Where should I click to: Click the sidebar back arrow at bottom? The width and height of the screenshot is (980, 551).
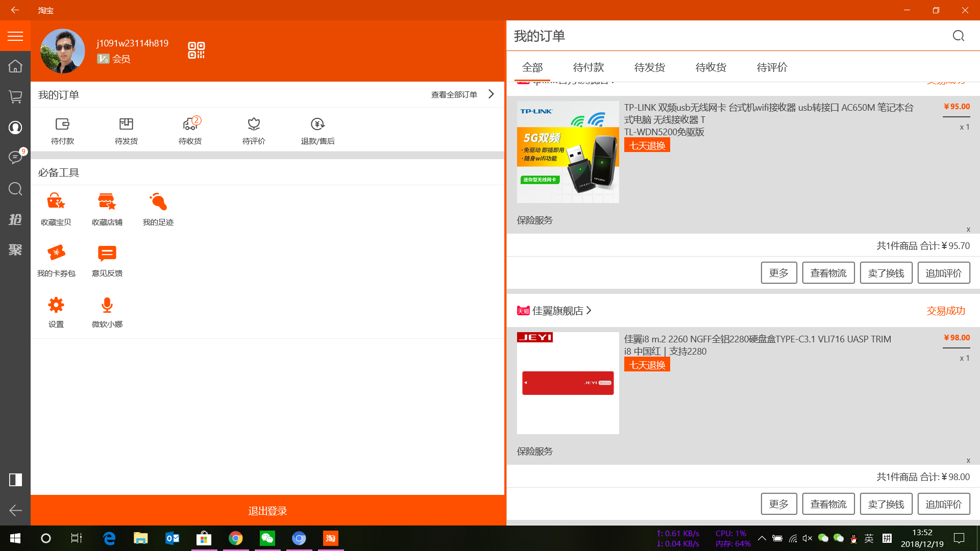(15, 510)
